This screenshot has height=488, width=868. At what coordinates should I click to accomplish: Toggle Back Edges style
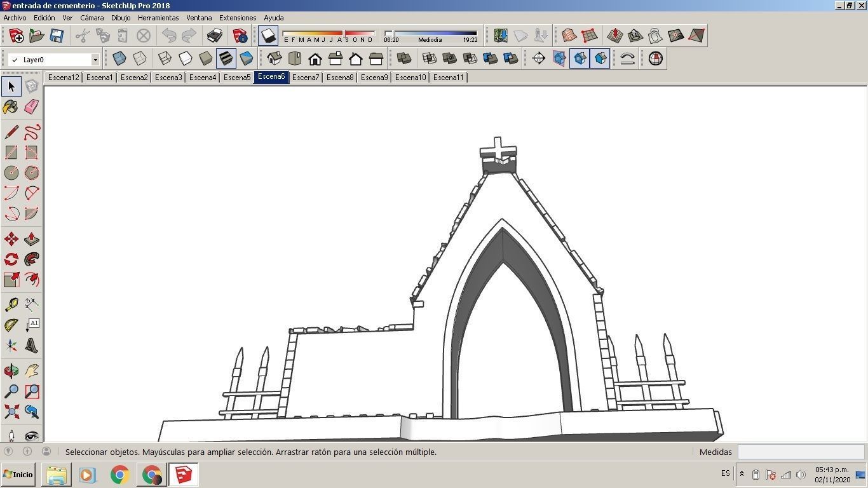[x=139, y=59]
